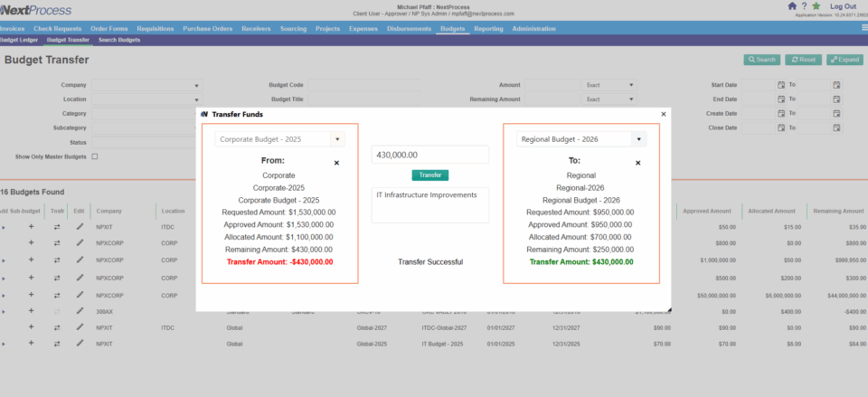Open the Reporting menu
868x397 pixels.
pyautogui.click(x=488, y=29)
